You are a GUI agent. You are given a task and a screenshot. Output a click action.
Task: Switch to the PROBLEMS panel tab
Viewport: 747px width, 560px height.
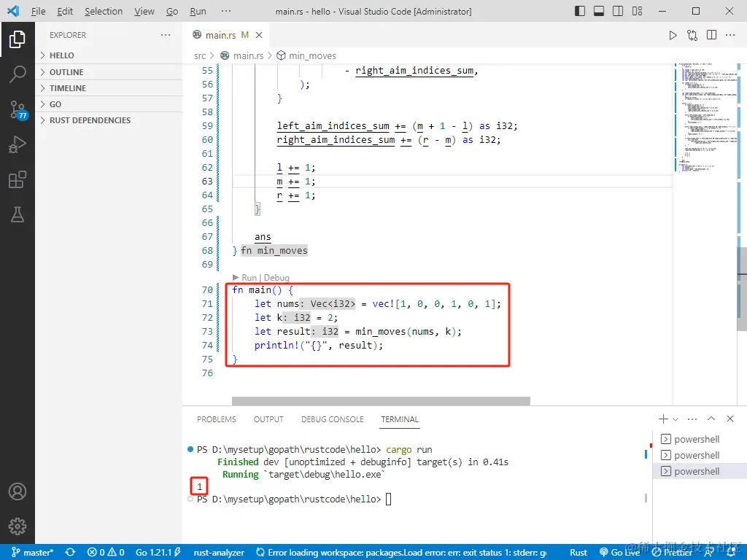point(216,419)
